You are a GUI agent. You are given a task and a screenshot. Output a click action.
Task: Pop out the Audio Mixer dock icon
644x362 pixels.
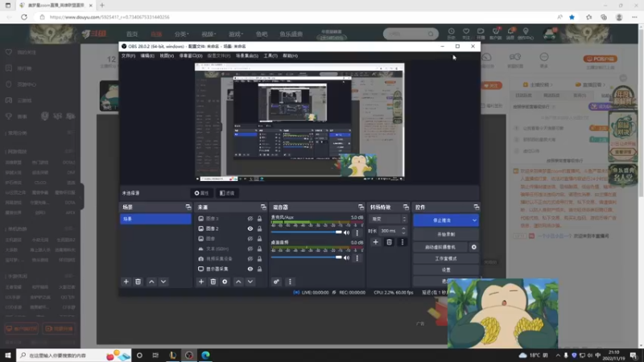click(361, 208)
